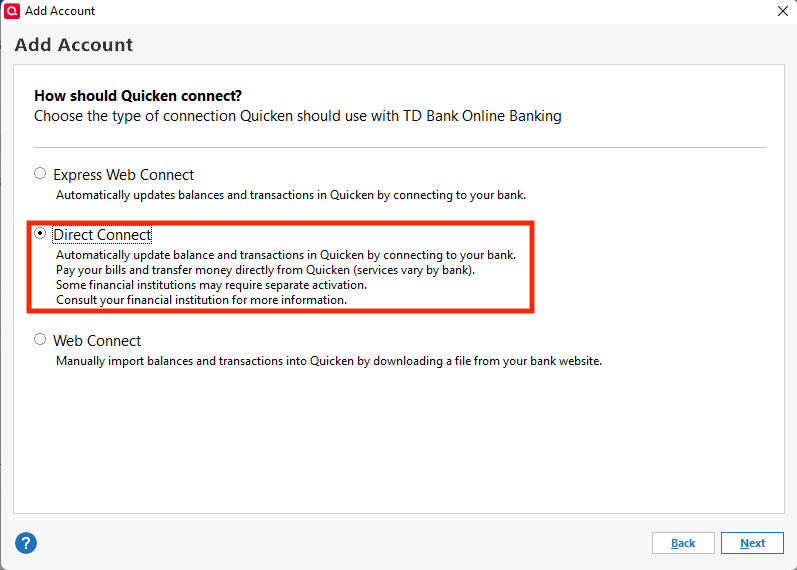The image size is (797, 570).
Task: Click the Quicken logo in title bar
Action: click(12, 11)
